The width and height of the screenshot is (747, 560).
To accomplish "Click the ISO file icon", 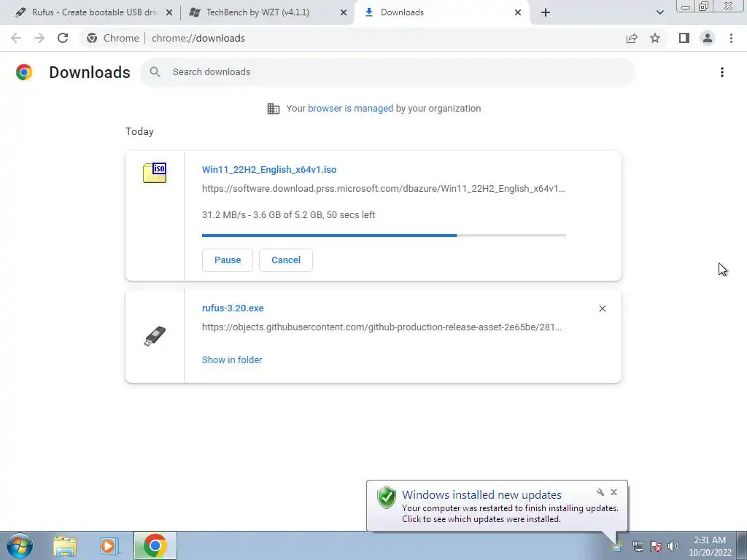I will point(155,172).
